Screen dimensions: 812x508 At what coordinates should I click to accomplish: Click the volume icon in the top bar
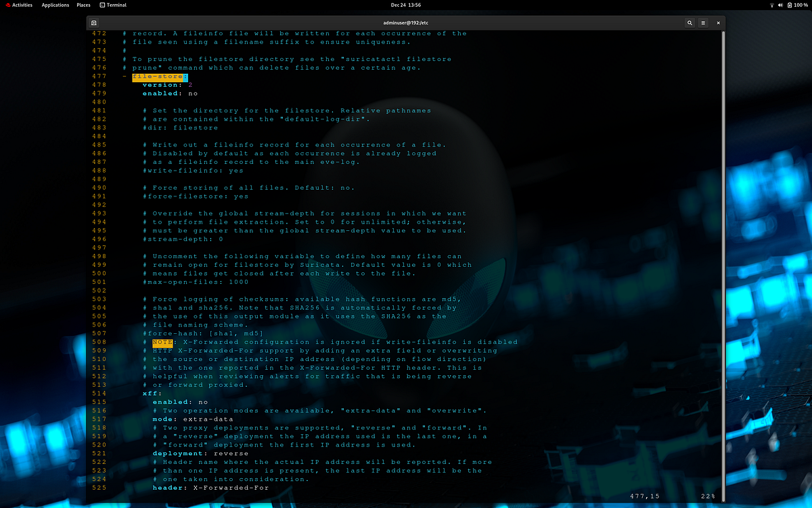point(780,5)
